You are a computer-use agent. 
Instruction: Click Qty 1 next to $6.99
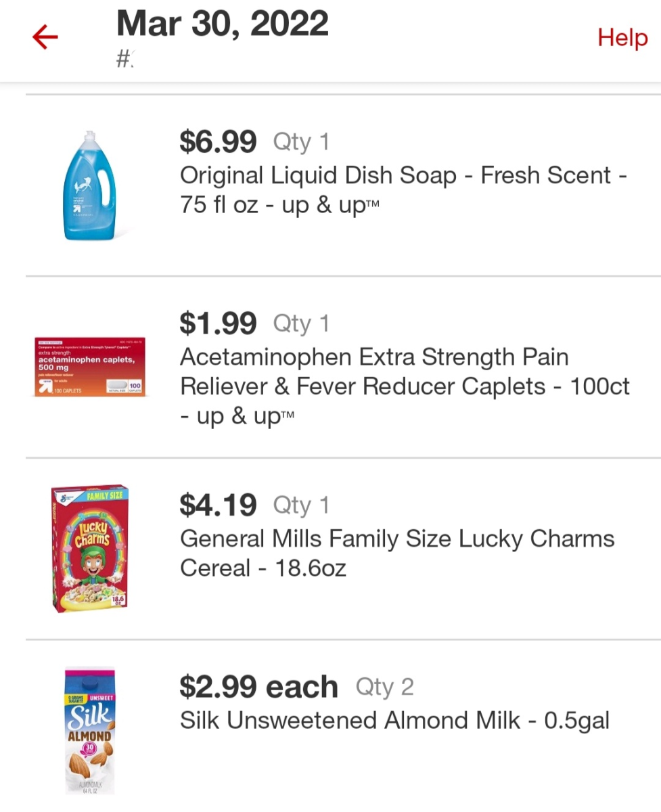click(x=301, y=143)
